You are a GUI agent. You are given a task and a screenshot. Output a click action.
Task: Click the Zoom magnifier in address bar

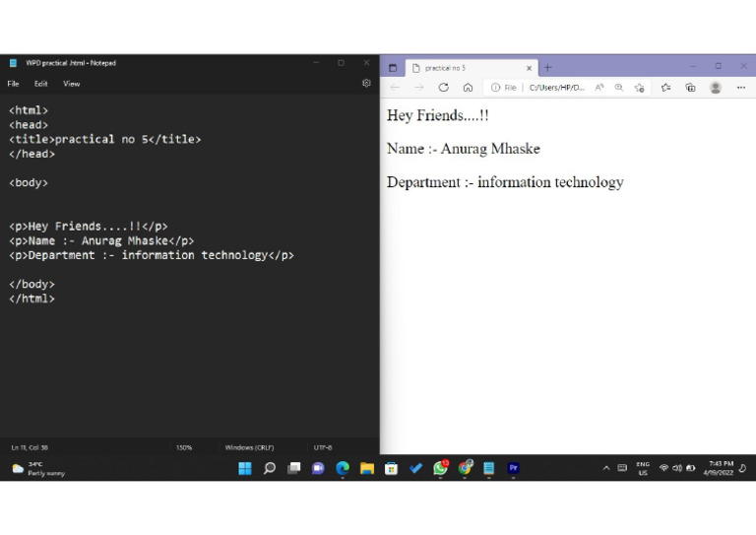pos(618,88)
